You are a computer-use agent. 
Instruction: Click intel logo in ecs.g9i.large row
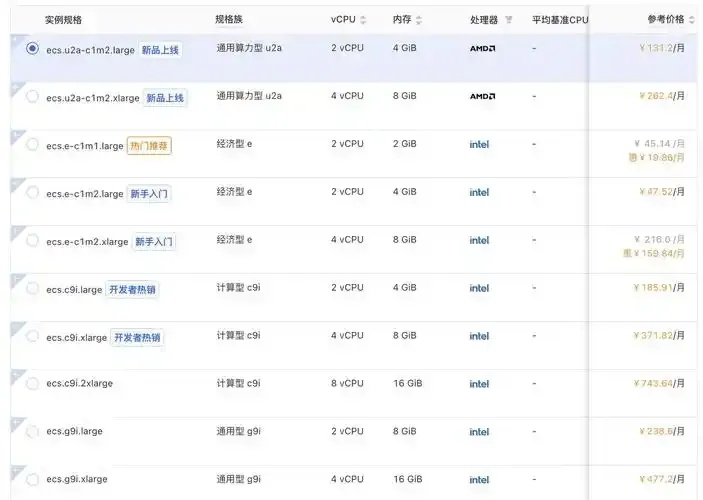coord(479,432)
